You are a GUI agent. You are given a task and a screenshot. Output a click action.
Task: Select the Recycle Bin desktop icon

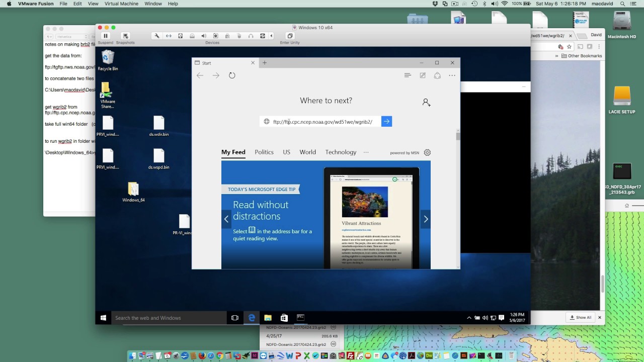(x=108, y=60)
